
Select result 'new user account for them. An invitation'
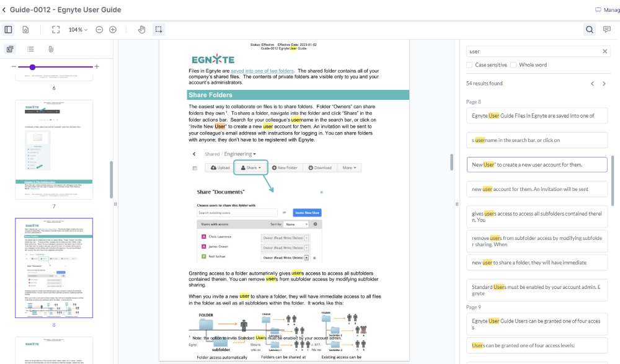(x=537, y=190)
